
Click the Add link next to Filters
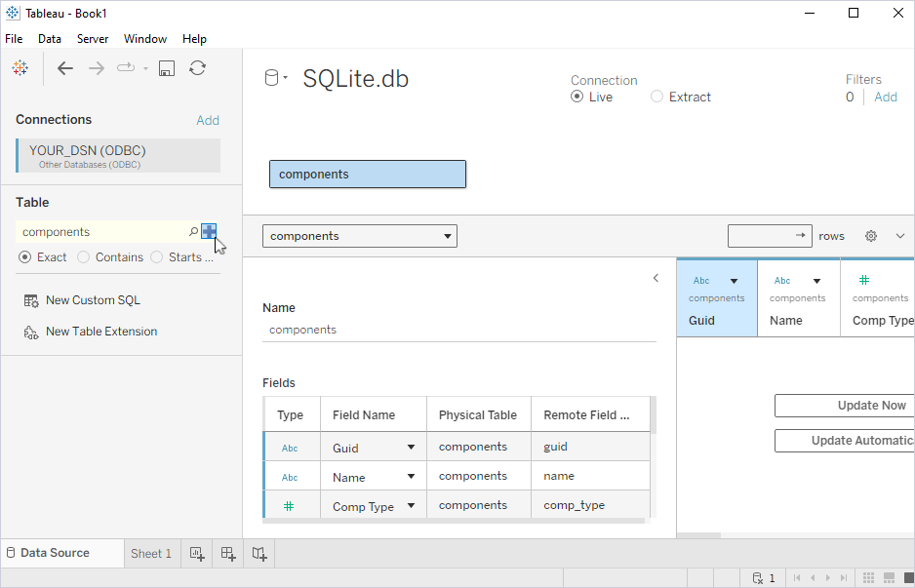(x=885, y=97)
